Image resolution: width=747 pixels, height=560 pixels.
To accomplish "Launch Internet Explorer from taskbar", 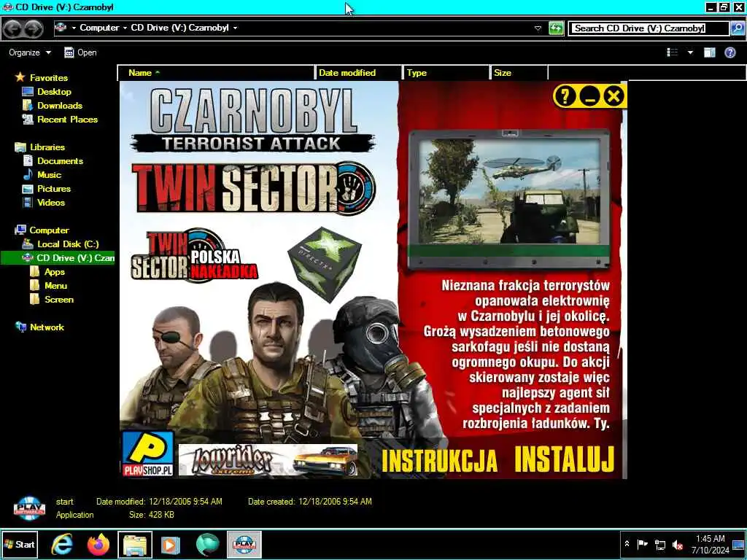I will pos(62,544).
